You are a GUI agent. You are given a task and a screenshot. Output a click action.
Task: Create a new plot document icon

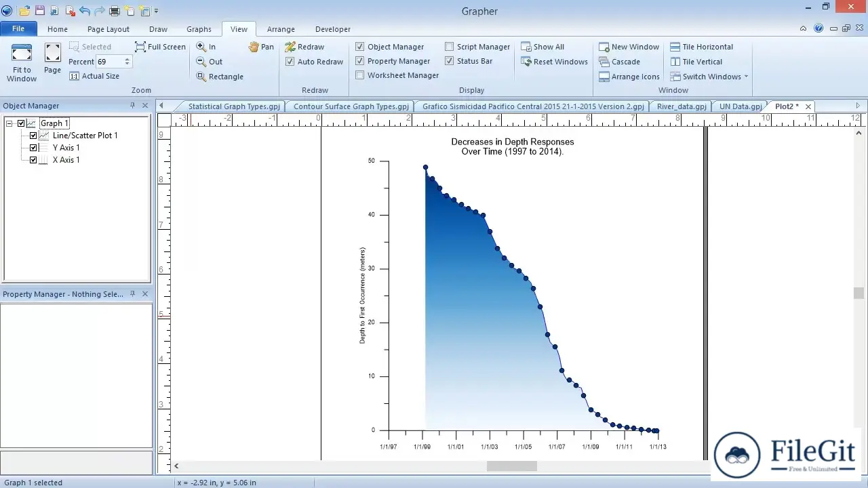click(129, 11)
